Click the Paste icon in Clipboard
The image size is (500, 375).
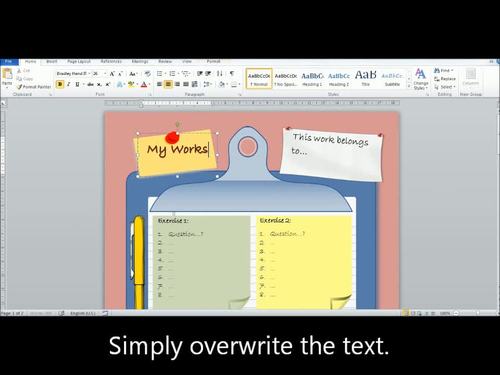7,77
